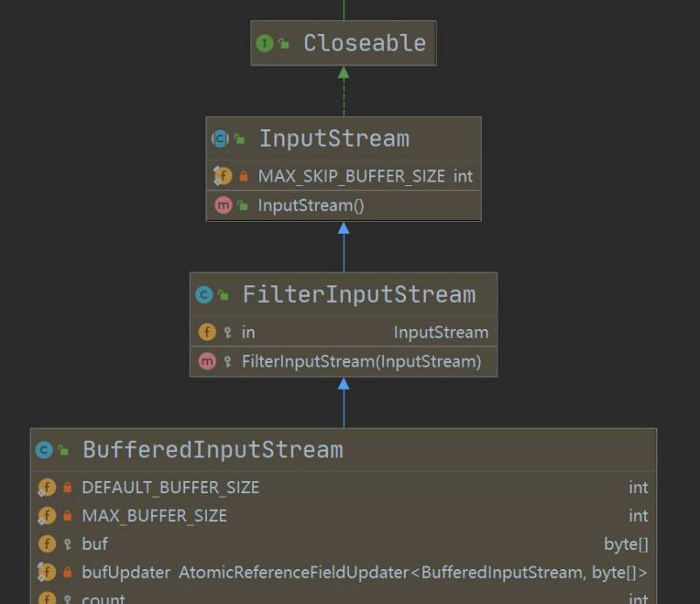The image size is (700, 604).
Task: Click the abstract class icon beside InputStream
Action: (220, 139)
